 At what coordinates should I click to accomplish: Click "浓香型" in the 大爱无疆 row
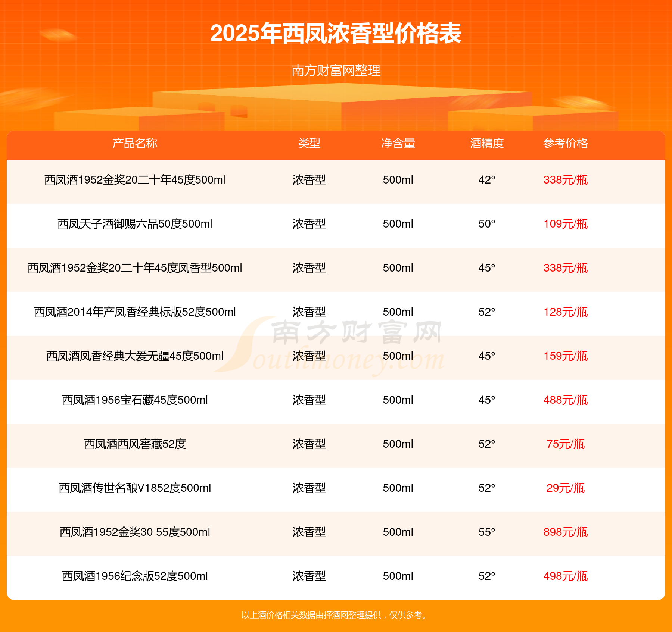pos(309,356)
